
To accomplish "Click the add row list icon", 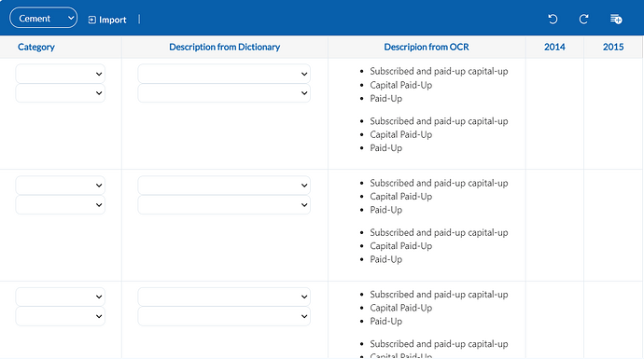I will point(616,19).
